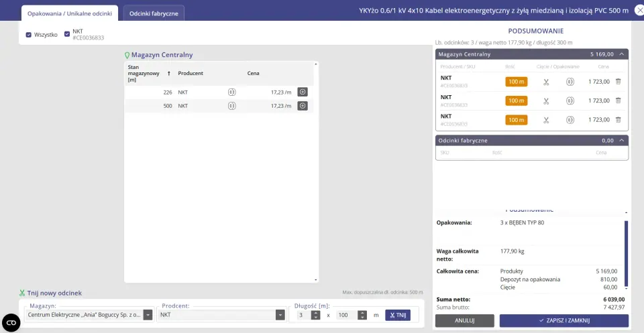Screen dimensions: 644x333
Task: Open the Magazyn dropdown
Action: point(148,315)
